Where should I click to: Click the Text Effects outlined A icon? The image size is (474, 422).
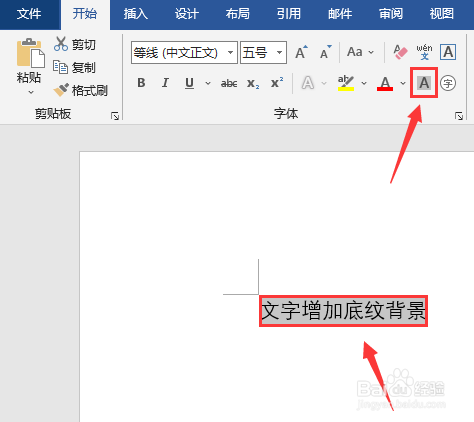pos(308,83)
